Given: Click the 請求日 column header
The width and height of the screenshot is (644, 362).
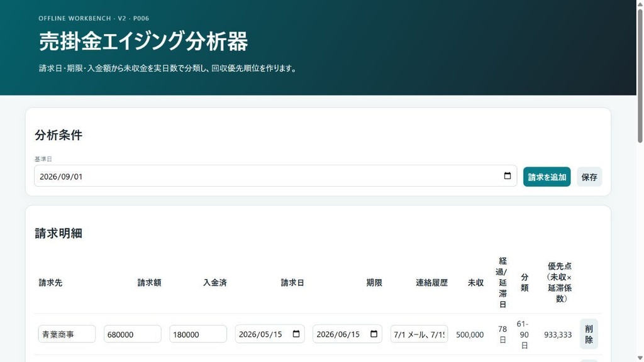Looking at the screenshot, I should (x=292, y=283).
